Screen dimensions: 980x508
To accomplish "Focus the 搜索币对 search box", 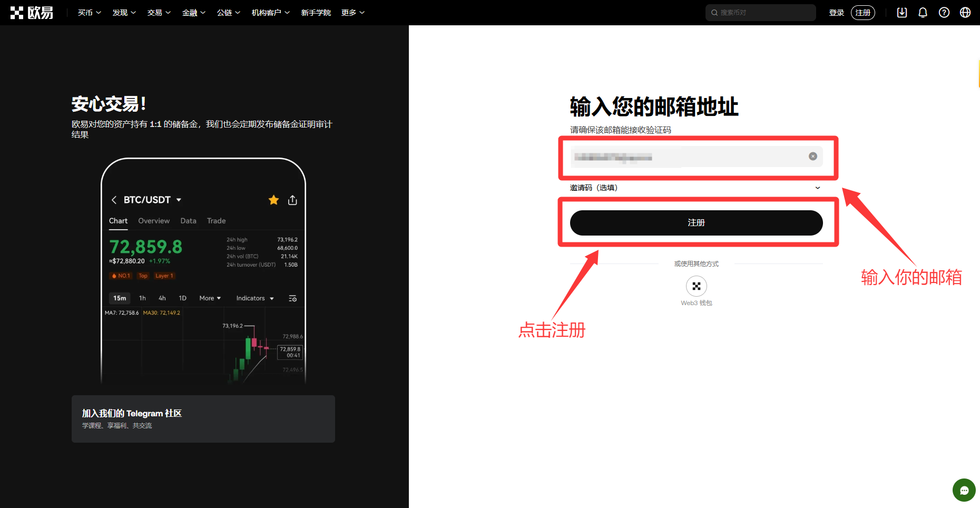I will (760, 13).
